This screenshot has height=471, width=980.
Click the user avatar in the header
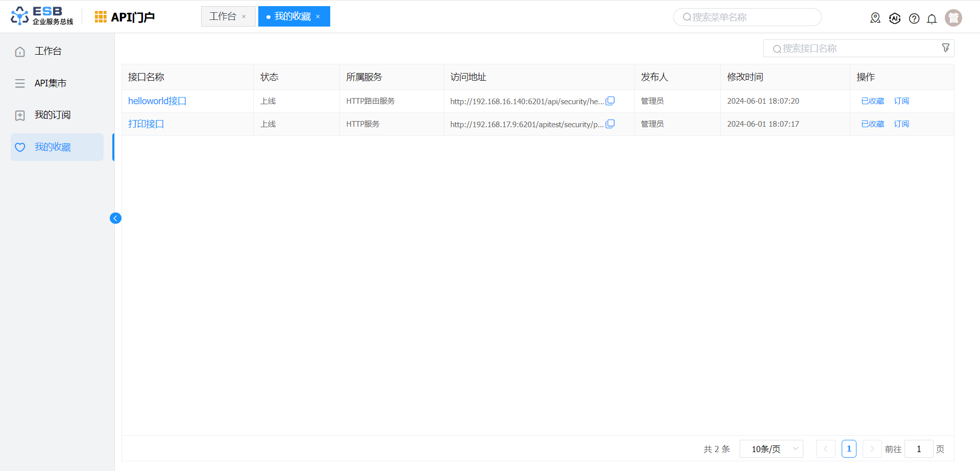point(953,18)
